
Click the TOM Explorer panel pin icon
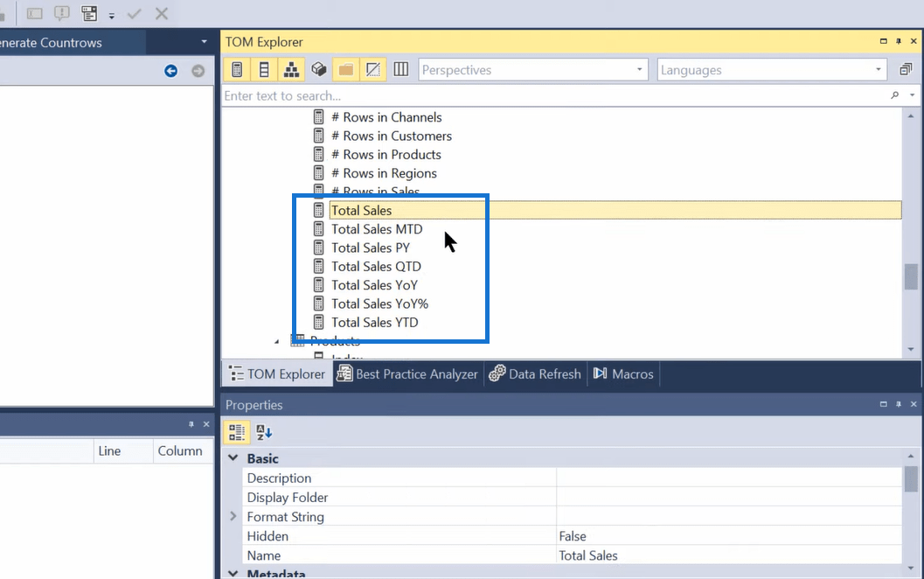point(899,41)
